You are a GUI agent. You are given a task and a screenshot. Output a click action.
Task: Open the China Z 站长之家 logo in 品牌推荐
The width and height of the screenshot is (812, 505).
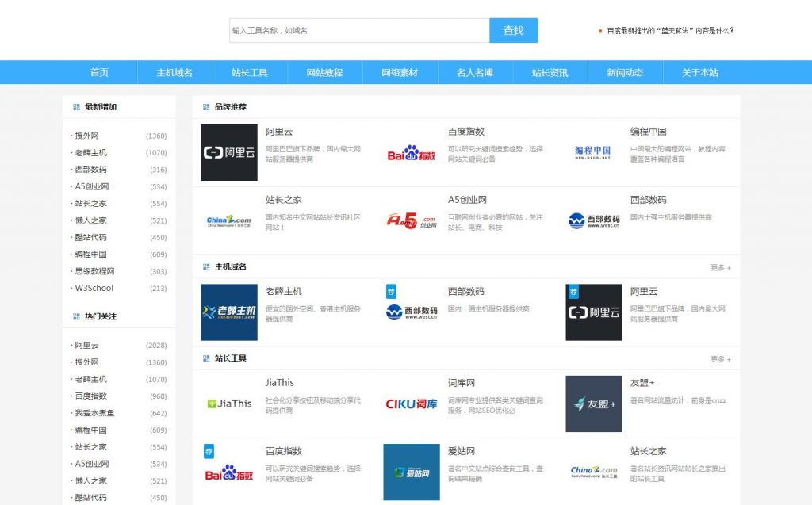(x=229, y=220)
